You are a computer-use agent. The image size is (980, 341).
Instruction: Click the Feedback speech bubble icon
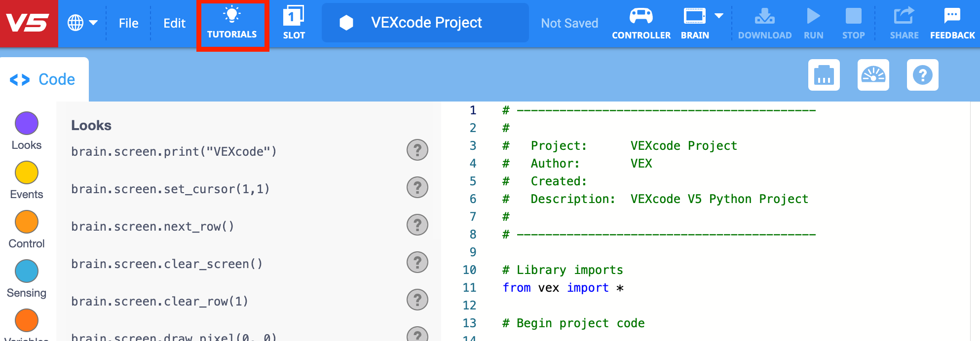(952, 16)
